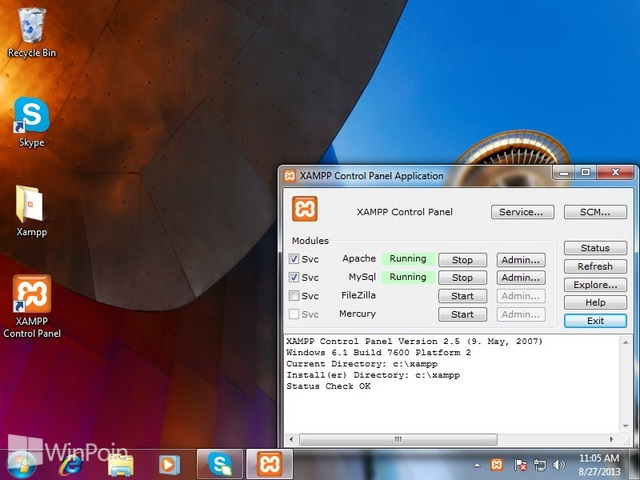Uncheck the MySql Svc checkbox
The image size is (640, 480).
point(294,277)
